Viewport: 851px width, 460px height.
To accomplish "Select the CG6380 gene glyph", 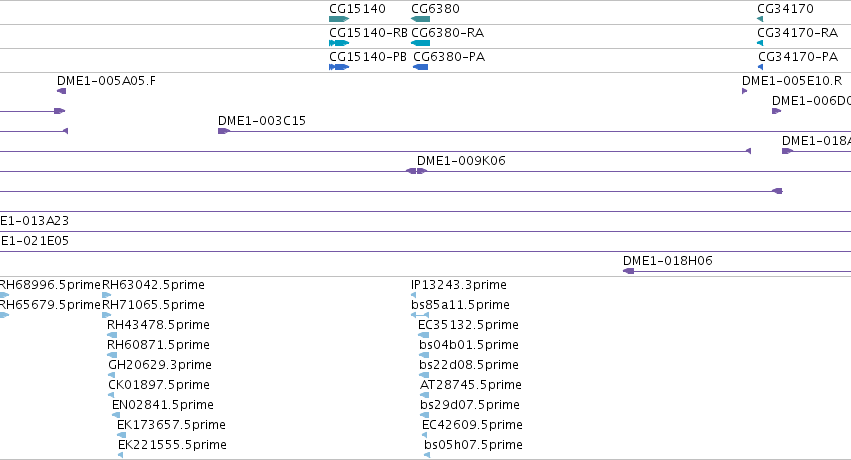I will pyautogui.click(x=421, y=19).
